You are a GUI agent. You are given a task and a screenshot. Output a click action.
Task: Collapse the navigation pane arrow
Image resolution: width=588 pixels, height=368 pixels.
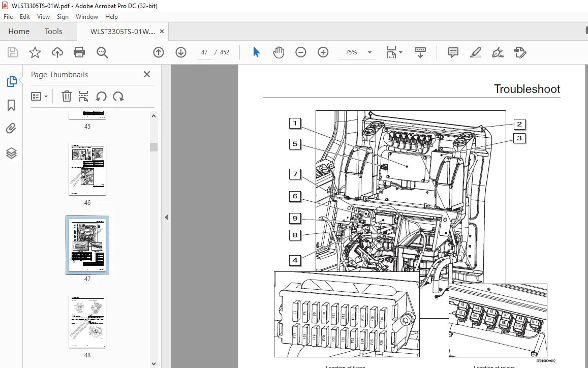coord(166,217)
